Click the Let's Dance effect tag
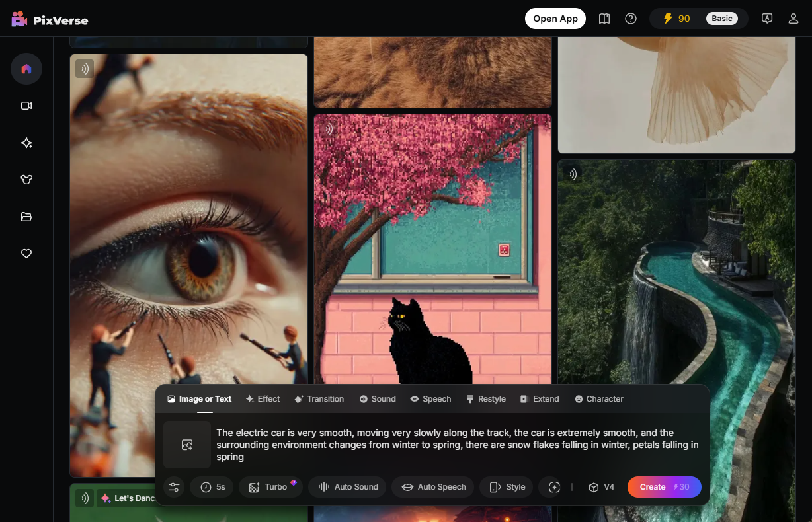This screenshot has width=812, height=522. [x=128, y=498]
